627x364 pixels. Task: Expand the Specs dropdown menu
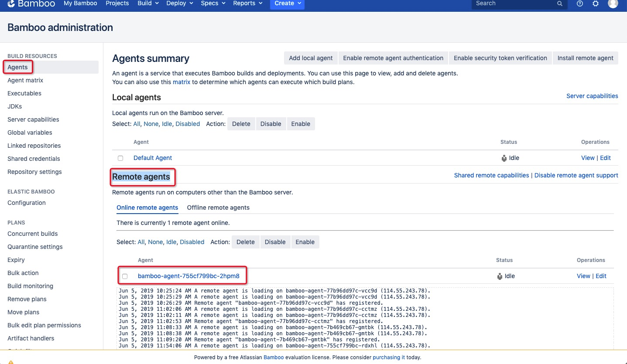(x=213, y=3)
